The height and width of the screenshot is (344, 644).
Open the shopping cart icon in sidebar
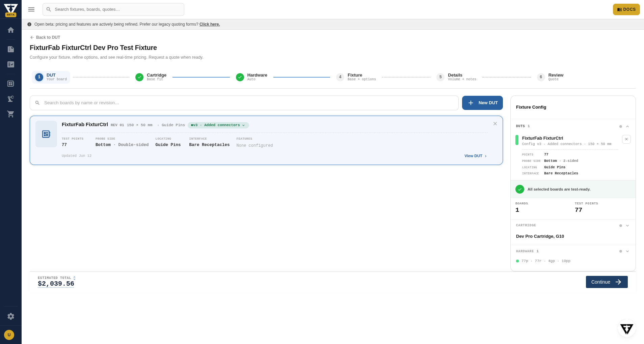(11, 114)
